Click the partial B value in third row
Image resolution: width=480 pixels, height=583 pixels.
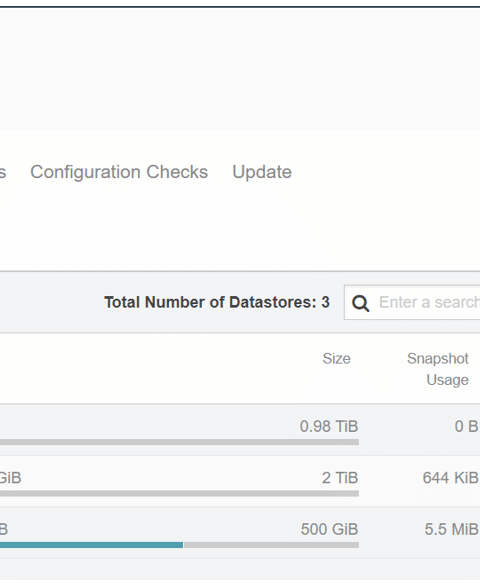click(4, 529)
